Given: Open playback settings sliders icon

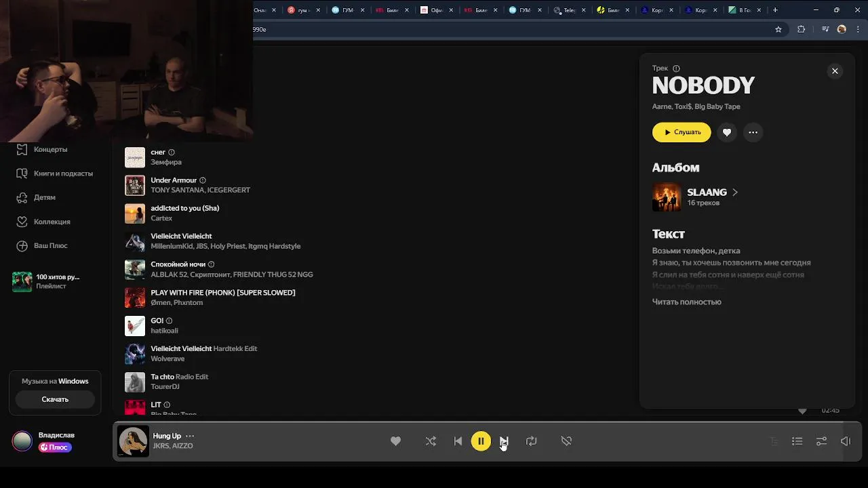Looking at the screenshot, I should coord(821,441).
